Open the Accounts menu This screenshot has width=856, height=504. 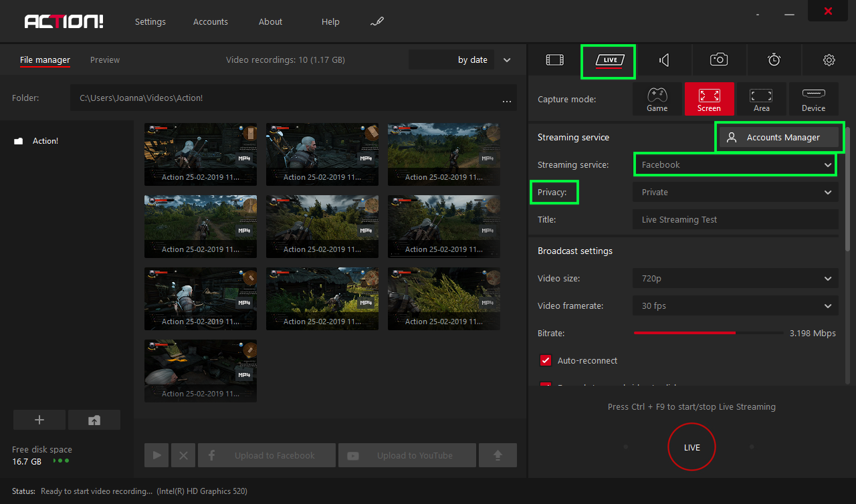point(211,21)
